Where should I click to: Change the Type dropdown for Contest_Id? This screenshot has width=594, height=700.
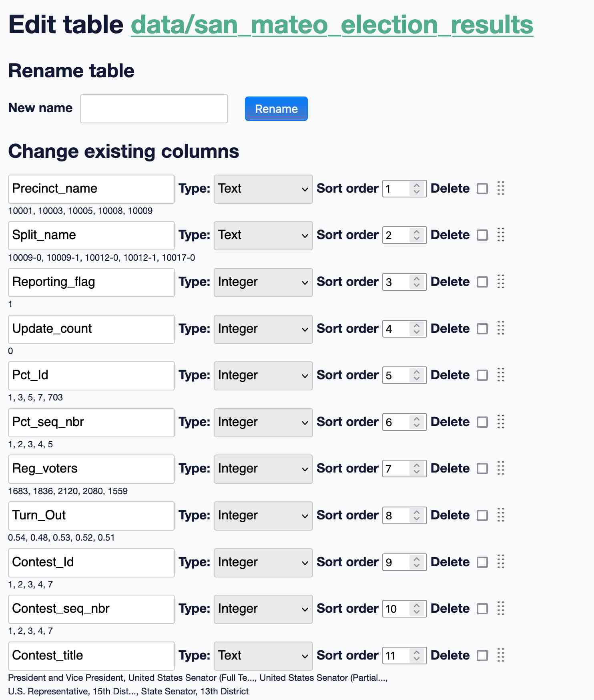(x=263, y=563)
